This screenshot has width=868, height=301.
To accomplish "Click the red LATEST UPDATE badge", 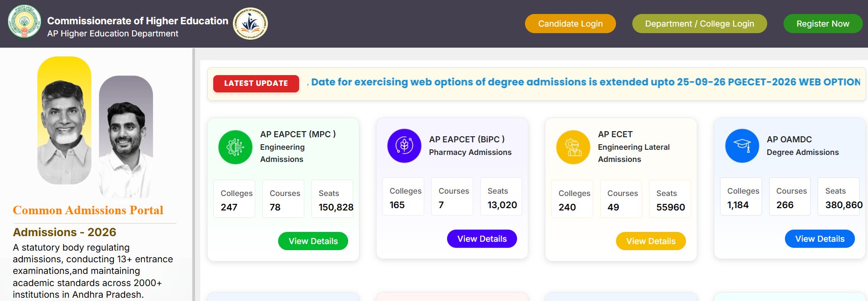I will point(256,84).
